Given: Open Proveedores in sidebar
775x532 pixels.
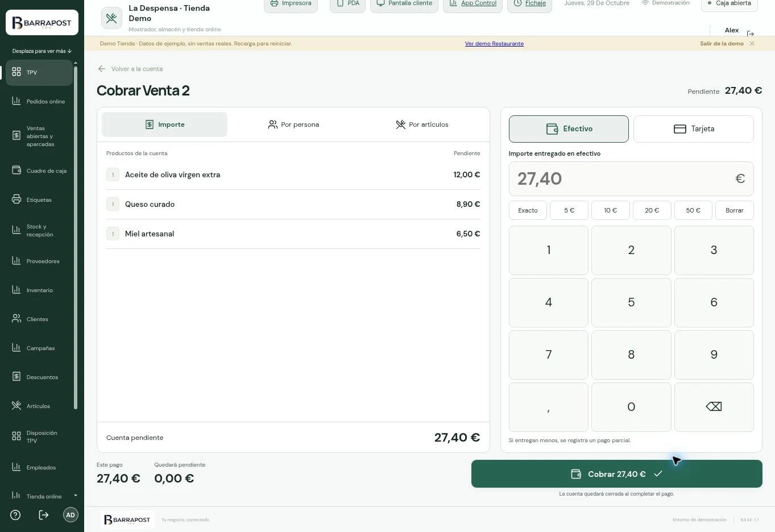Looking at the screenshot, I should [x=39, y=261].
